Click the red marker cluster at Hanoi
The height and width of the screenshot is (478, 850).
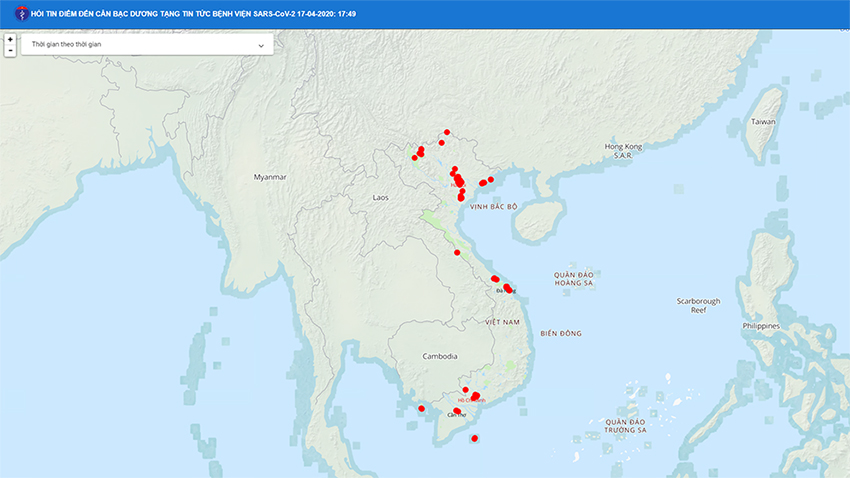pos(457,180)
